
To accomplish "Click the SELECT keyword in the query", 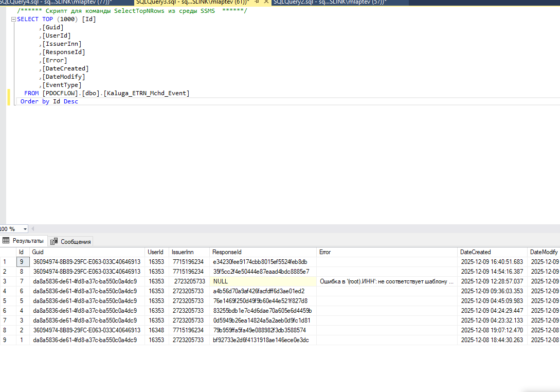I will click(x=27, y=20).
